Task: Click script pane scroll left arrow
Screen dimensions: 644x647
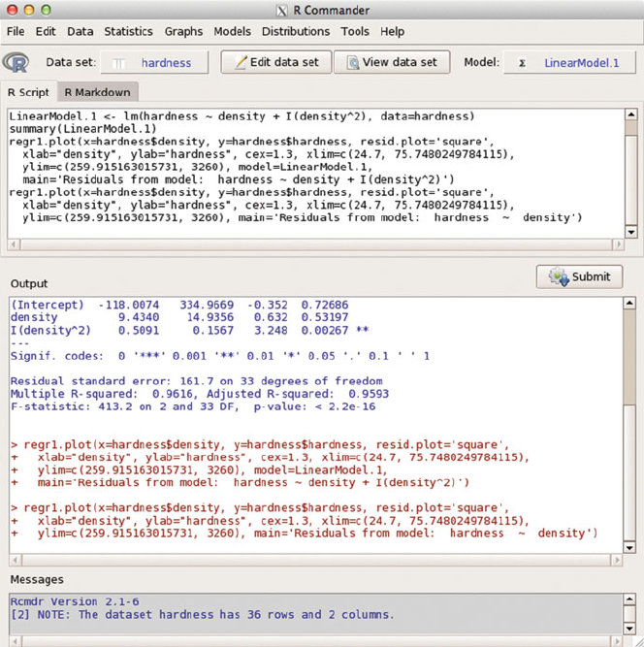Action: click(x=14, y=244)
